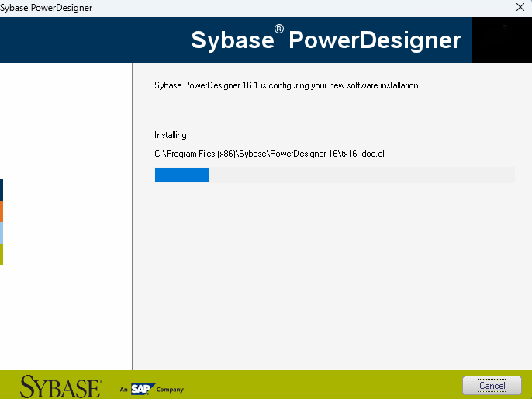The width and height of the screenshot is (532, 399).
Task: Click the light blue stripe on the left edge
Action: click(2, 233)
